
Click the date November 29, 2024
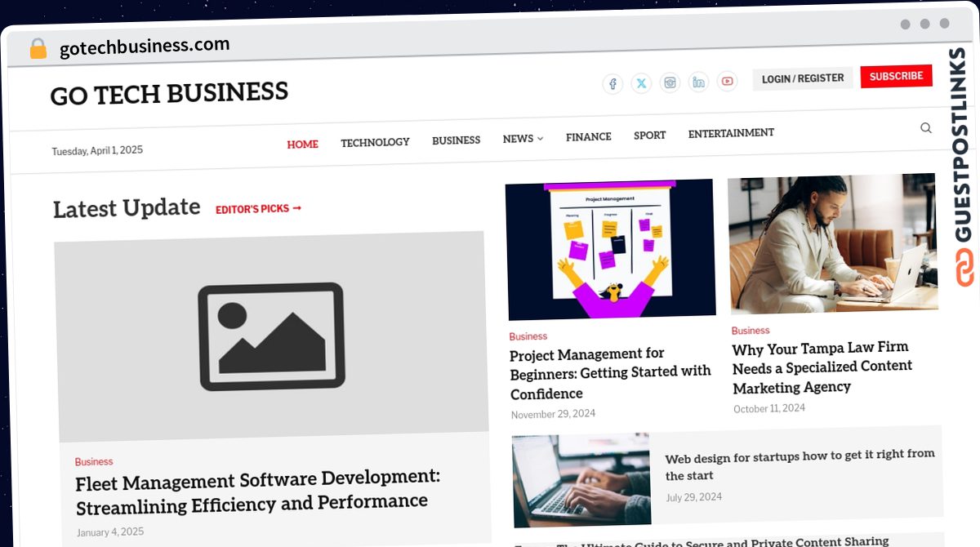click(553, 415)
